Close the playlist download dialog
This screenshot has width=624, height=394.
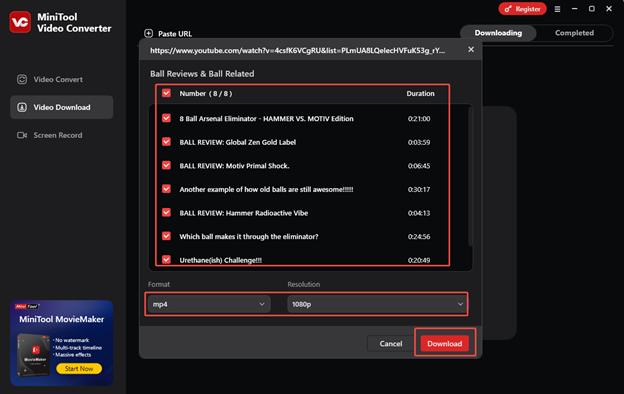tap(471, 49)
